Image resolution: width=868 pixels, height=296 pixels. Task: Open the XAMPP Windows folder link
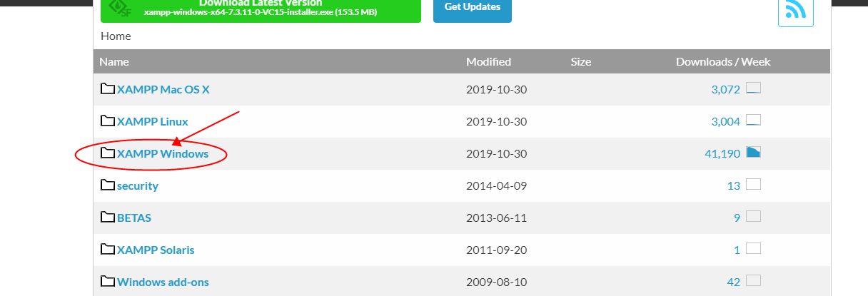tap(163, 153)
